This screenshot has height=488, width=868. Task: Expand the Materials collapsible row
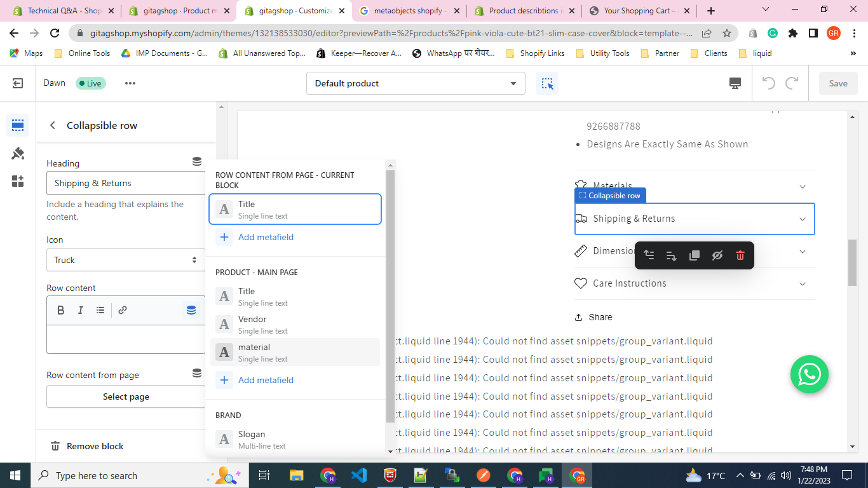[695, 186]
